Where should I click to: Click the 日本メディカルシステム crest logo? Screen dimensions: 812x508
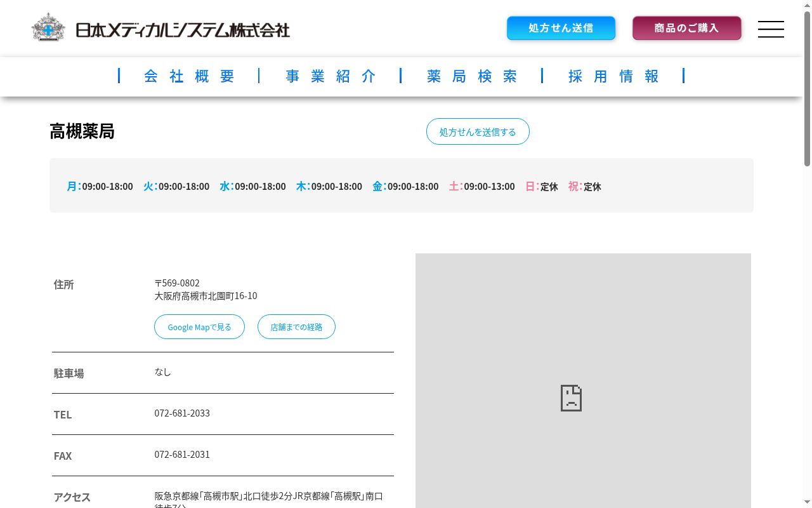[x=48, y=27]
